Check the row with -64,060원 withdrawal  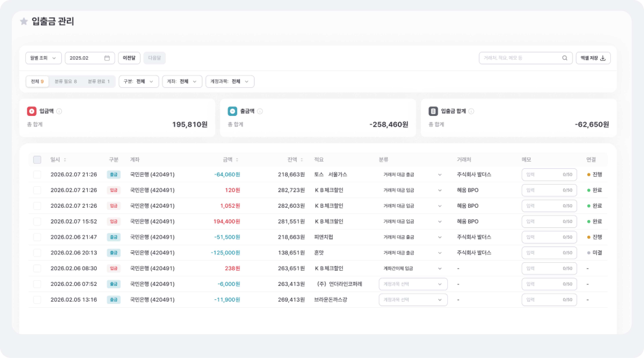37,174
